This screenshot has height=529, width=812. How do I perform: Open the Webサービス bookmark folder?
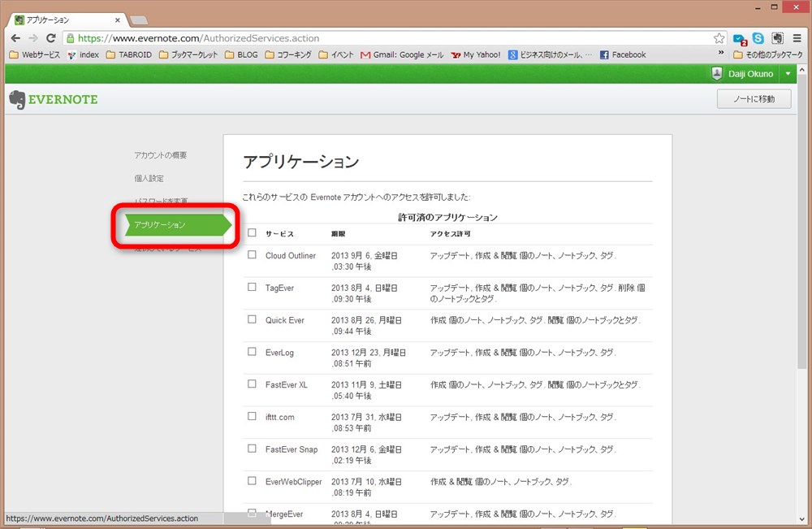(35, 55)
